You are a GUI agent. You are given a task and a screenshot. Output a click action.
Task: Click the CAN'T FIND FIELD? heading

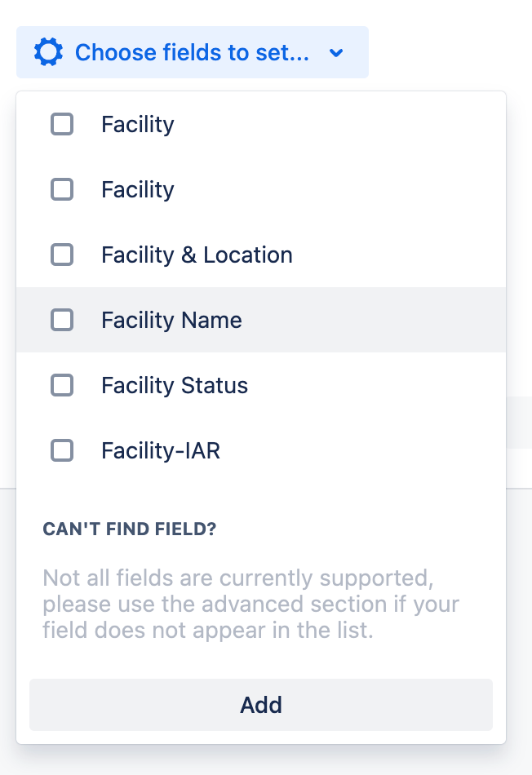[x=130, y=529]
